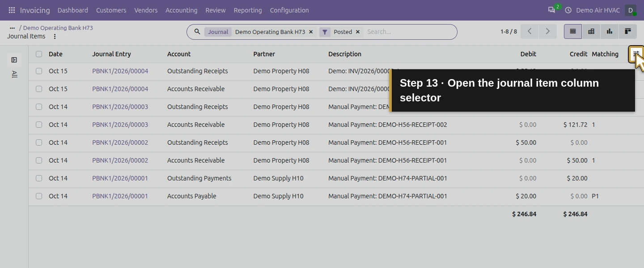Switch to kanban view
644x268 pixels.
(627, 31)
